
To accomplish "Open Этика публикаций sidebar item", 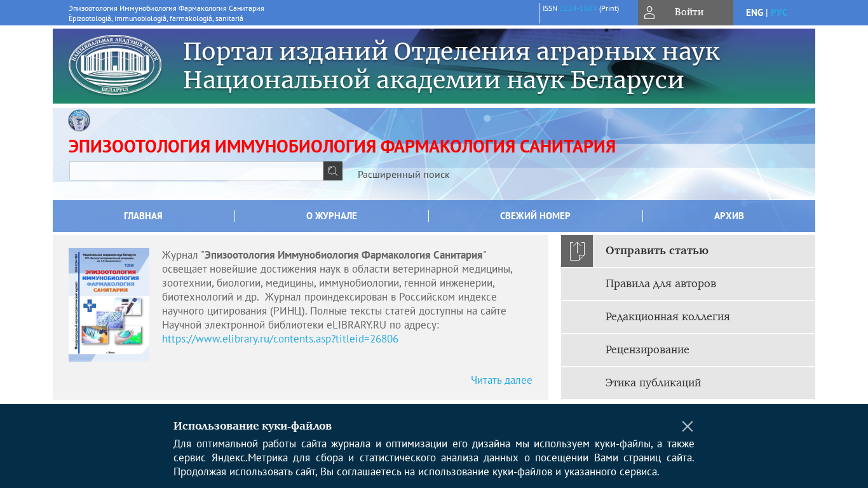I will [688, 383].
